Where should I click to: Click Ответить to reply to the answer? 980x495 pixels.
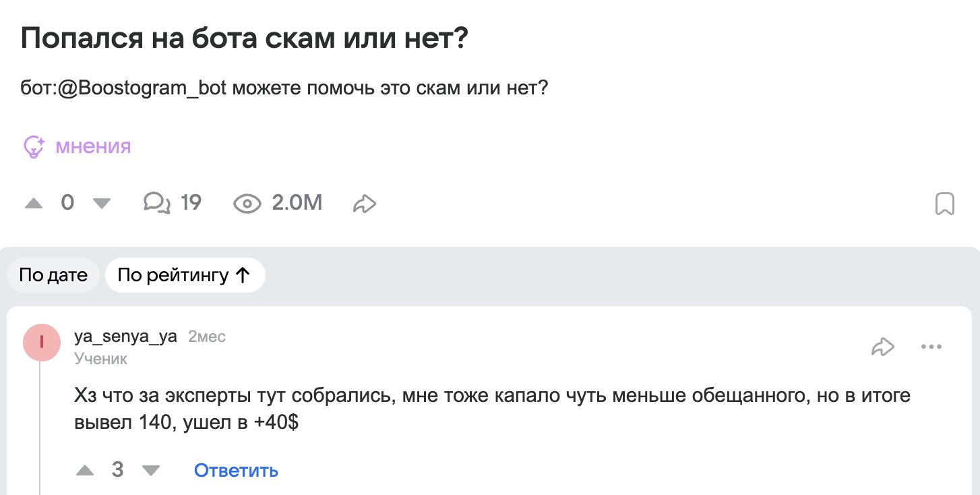(236, 470)
